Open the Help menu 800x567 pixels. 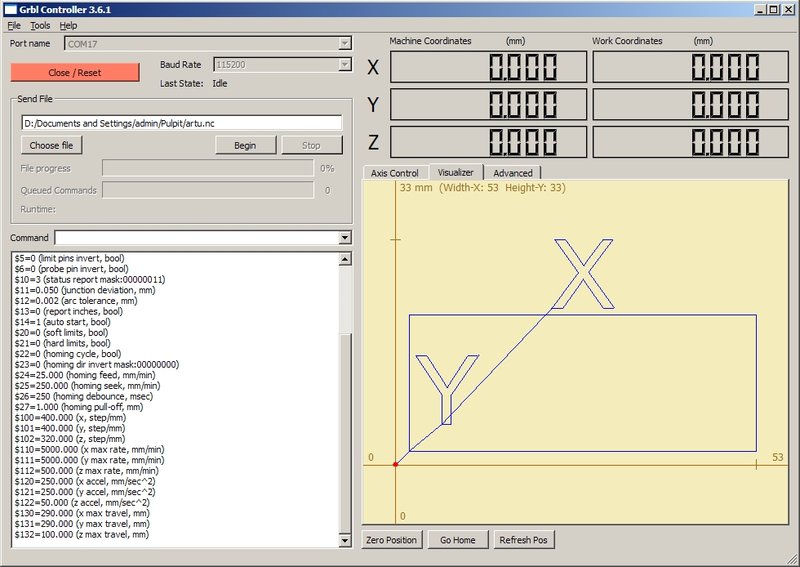tap(68, 26)
